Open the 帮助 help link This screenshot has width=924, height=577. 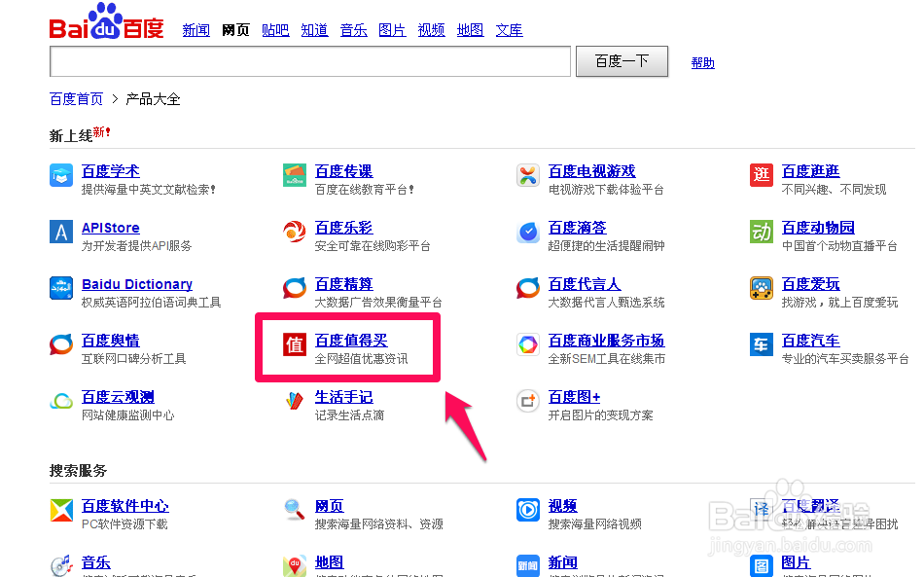pos(703,63)
